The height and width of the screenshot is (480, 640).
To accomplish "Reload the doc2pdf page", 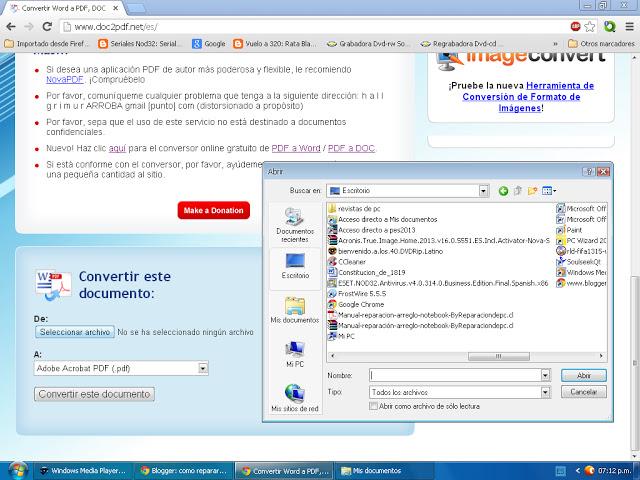I will click(47, 27).
